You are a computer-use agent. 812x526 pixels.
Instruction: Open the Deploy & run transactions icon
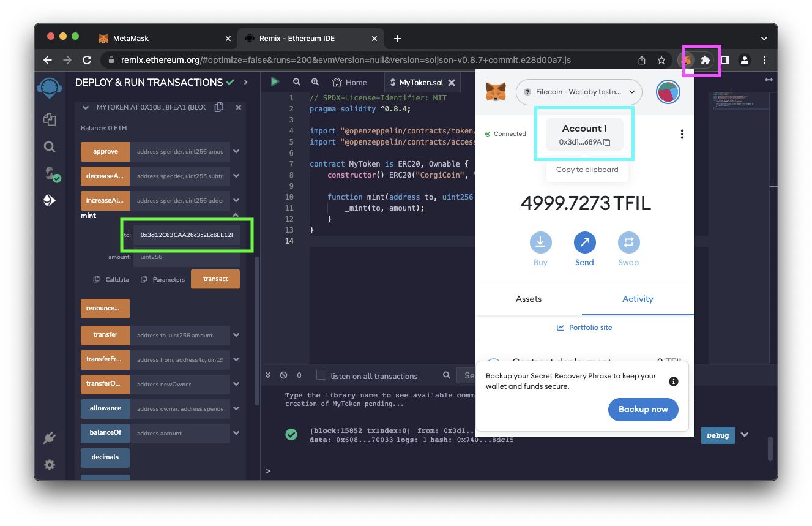point(50,201)
